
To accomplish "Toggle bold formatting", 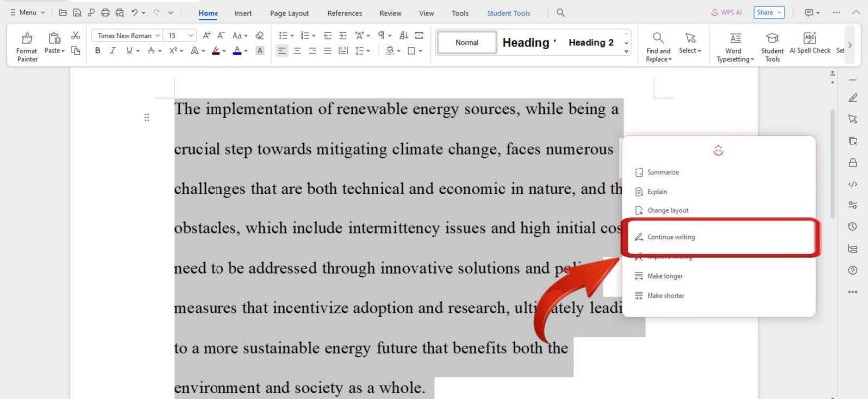I will 98,51.
